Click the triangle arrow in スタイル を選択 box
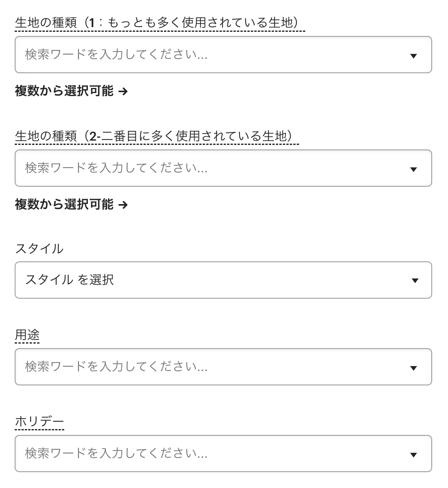The height and width of the screenshot is (488, 448). coord(415,281)
